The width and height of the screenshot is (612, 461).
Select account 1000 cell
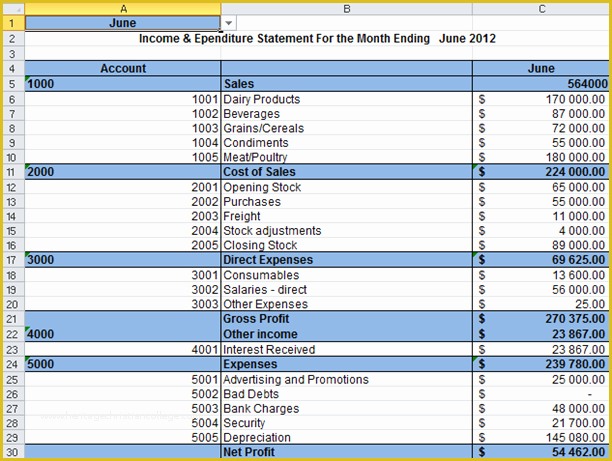(x=123, y=84)
